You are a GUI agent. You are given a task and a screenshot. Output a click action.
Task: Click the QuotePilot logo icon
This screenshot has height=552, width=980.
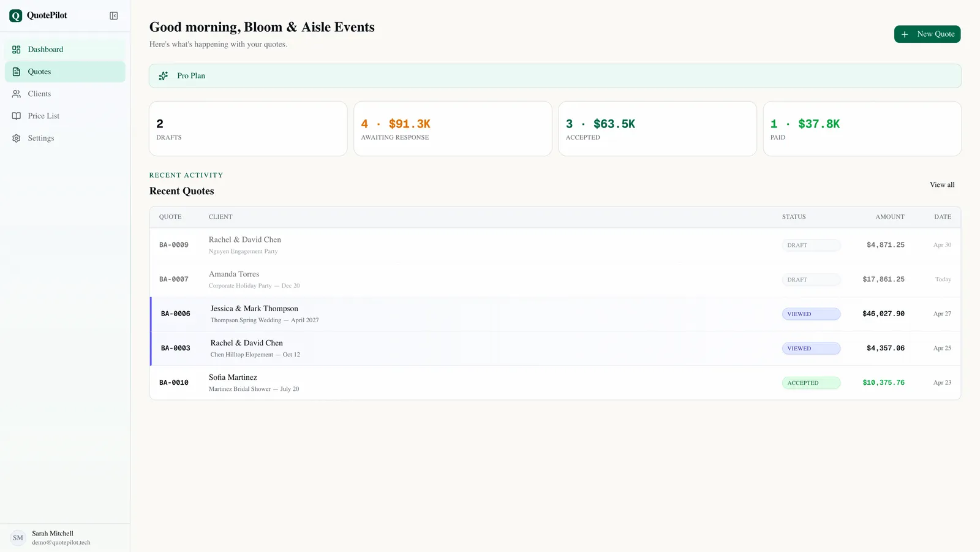pyautogui.click(x=16, y=16)
